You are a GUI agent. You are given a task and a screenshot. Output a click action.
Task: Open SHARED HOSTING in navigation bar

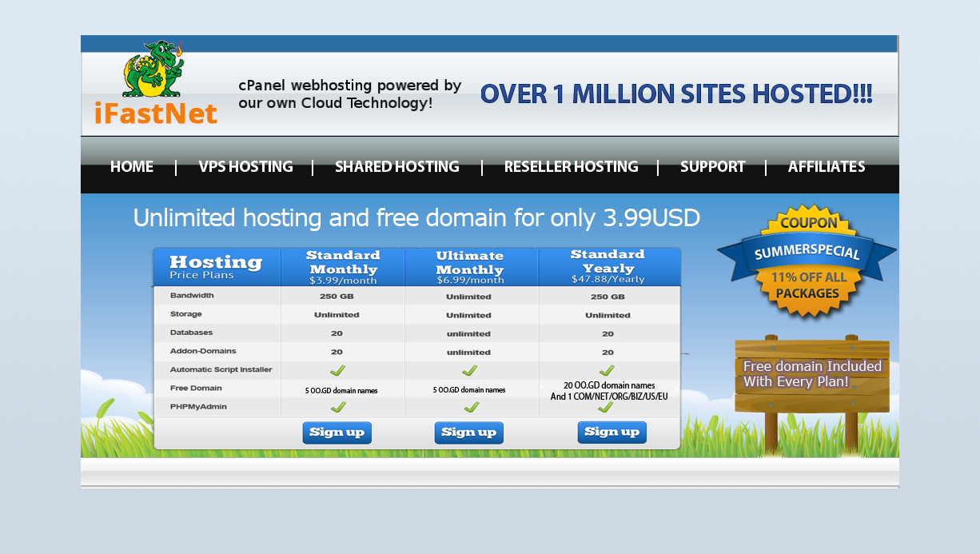pyautogui.click(x=396, y=167)
